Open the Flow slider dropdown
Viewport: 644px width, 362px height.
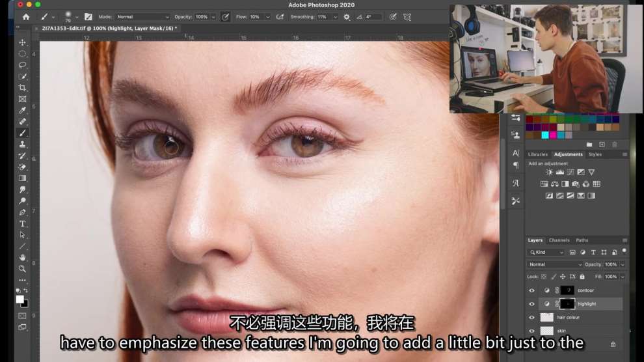(268, 18)
